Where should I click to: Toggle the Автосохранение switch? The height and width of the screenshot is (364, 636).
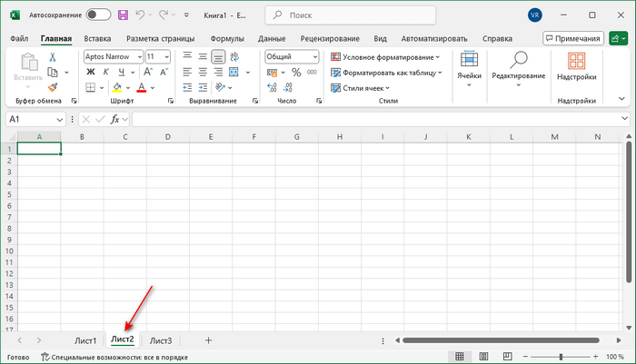(x=98, y=15)
